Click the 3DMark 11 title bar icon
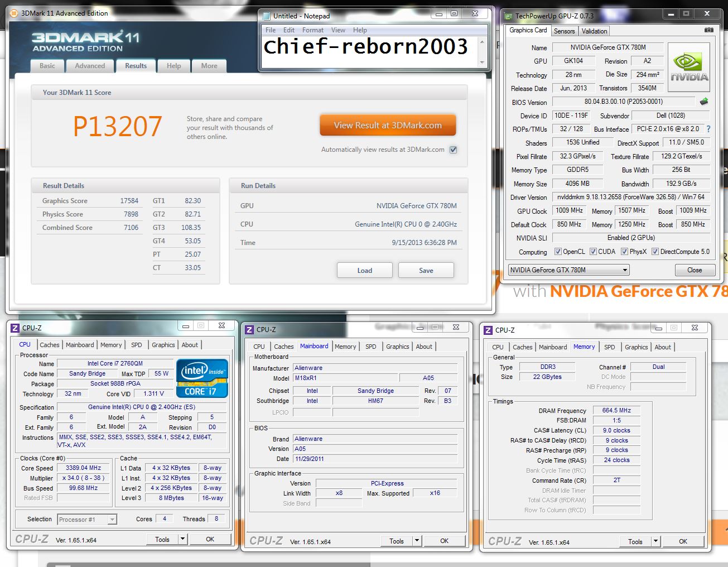728x567 pixels. (x=15, y=13)
